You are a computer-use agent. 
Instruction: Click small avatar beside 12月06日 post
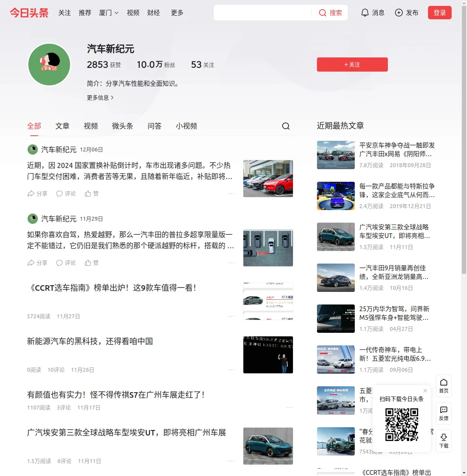click(x=32, y=149)
